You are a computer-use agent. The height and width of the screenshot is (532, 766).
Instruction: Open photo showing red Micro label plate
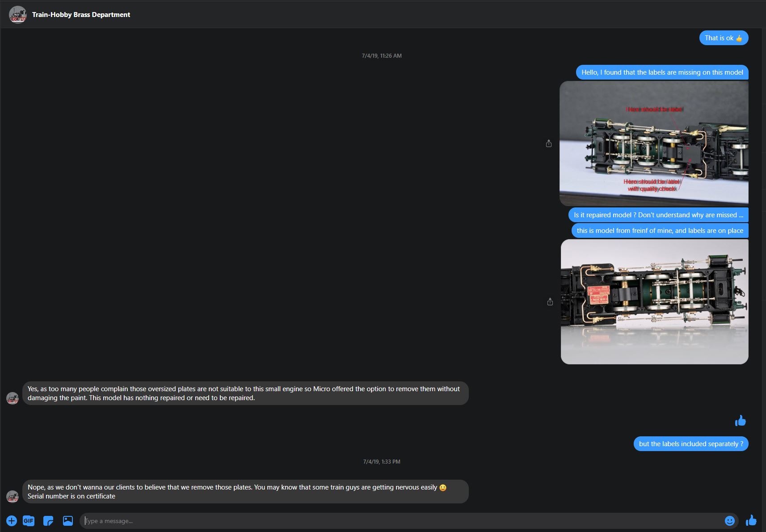654,301
